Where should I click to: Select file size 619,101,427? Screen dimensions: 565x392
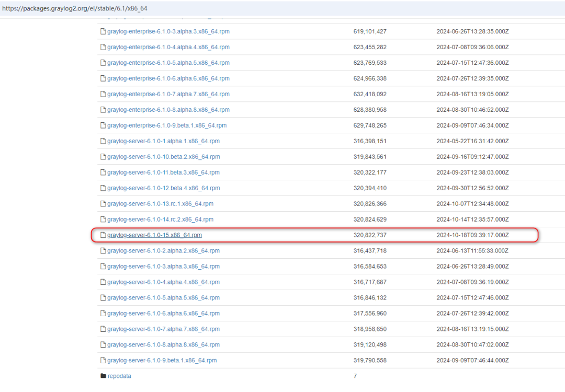pyautogui.click(x=370, y=31)
